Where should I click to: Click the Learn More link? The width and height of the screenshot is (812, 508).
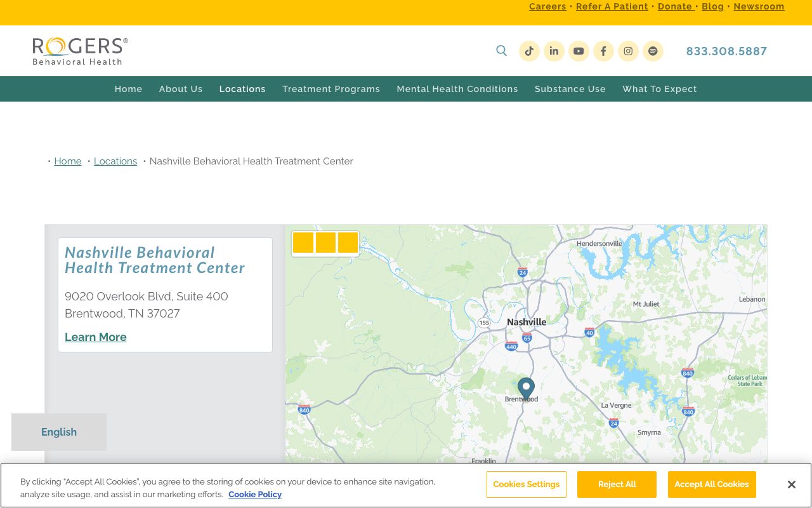coord(95,337)
